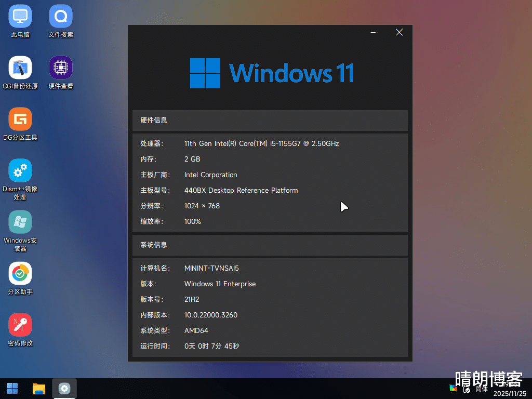
Task: Select the system type AMD64 value
Action: click(196, 331)
